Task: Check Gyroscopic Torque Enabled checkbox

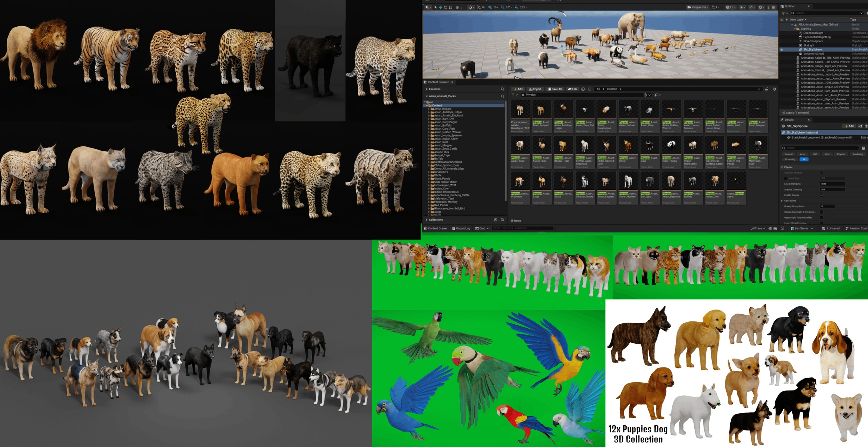Action: [x=821, y=218]
